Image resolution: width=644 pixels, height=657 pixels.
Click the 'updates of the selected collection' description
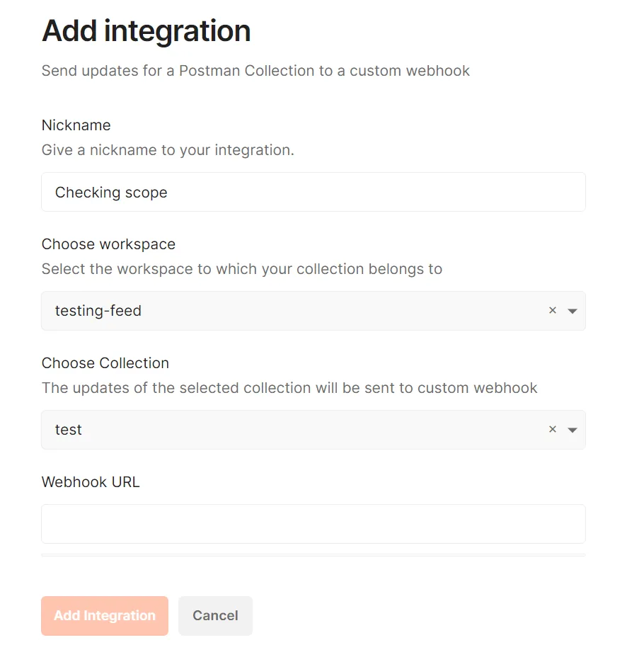pyautogui.click(x=289, y=388)
